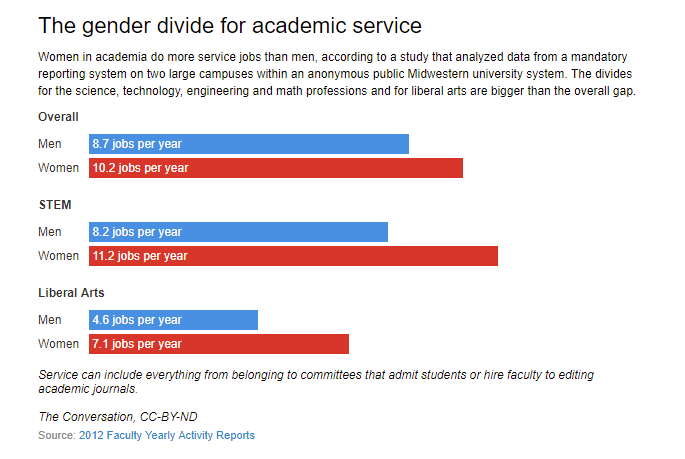Open the 2012 Faculty Yearly Activity Reports link
This screenshot has width=685, height=459.
[x=166, y=435]
